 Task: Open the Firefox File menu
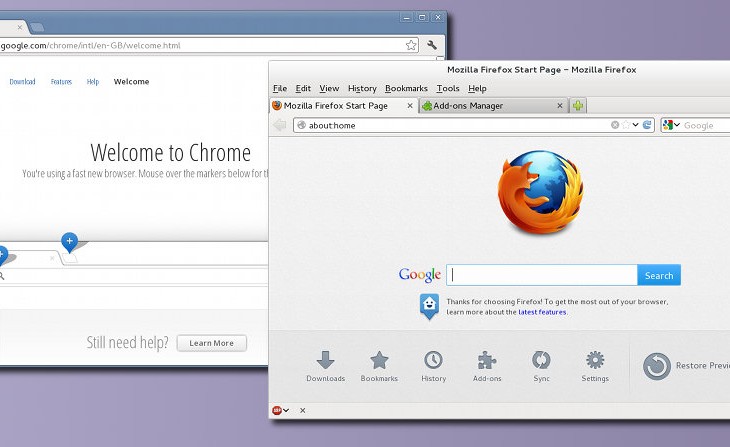[280, 88]
